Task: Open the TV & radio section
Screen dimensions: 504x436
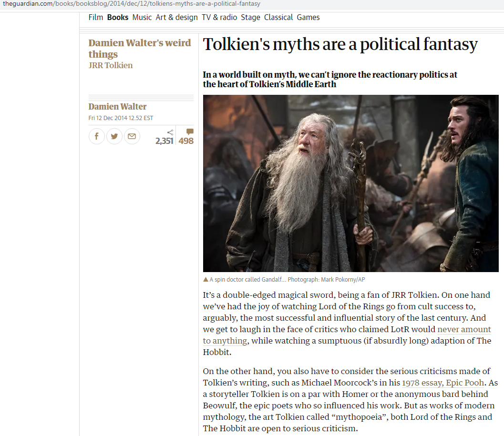Action: tap(219, 17)
